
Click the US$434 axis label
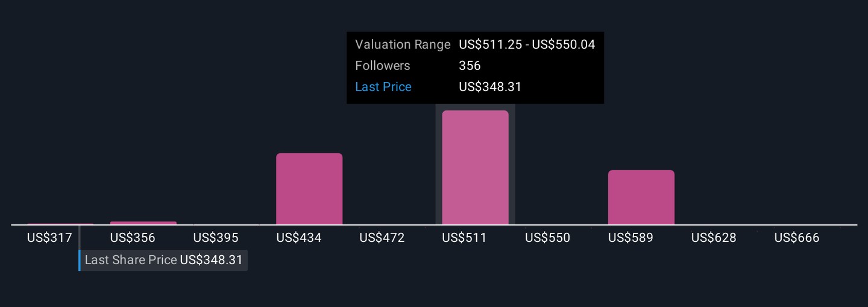pos(299,238)
